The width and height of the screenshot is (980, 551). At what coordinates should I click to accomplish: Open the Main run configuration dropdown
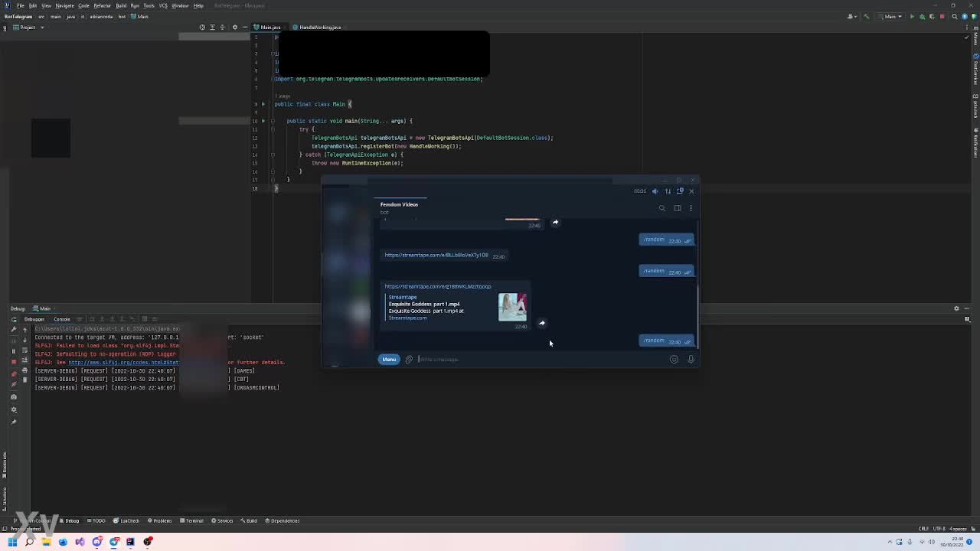coord(890,16)
